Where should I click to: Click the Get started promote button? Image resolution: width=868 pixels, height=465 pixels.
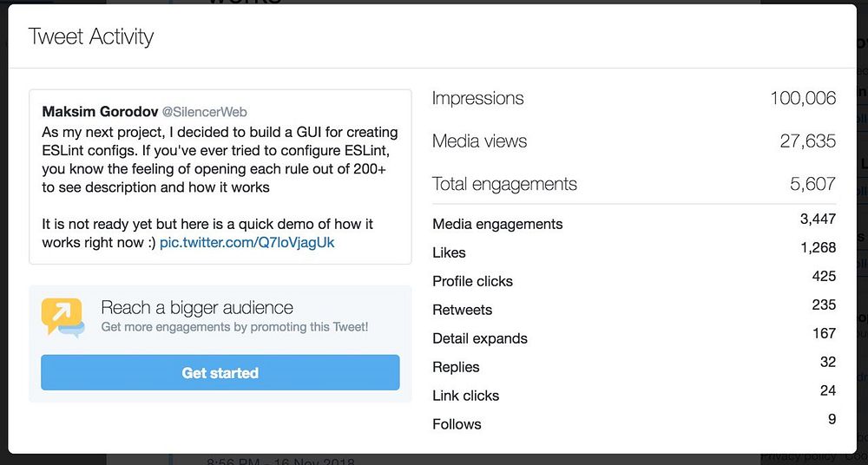220,372
